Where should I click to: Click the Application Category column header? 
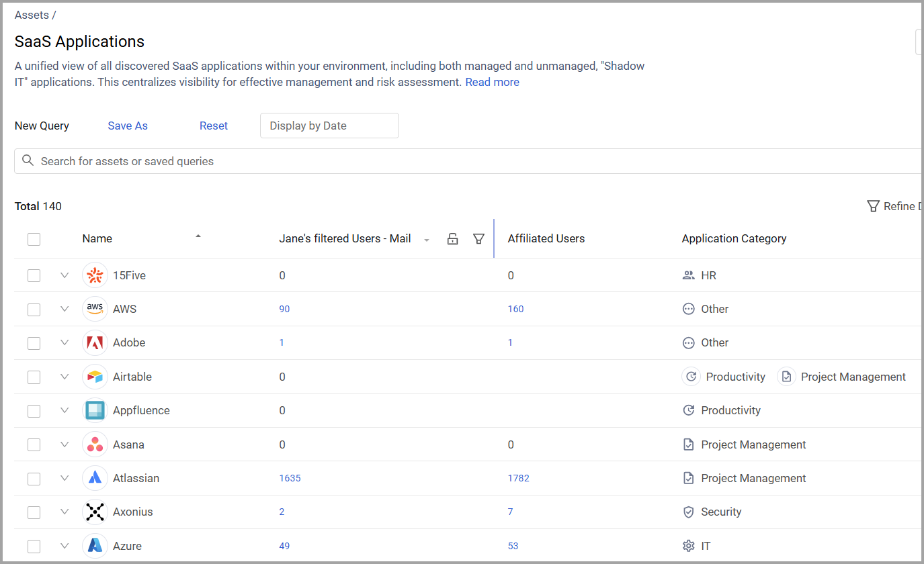coord(734,239)
